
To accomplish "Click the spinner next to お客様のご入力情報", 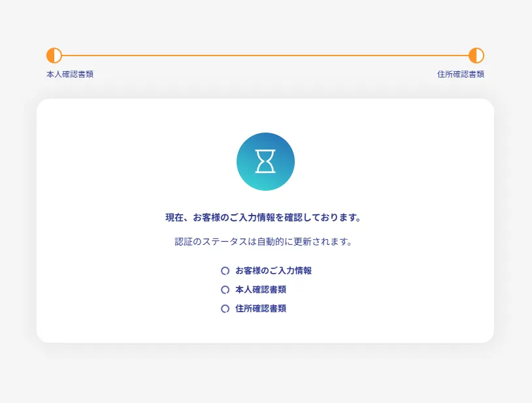I will (x=225, y=271).
